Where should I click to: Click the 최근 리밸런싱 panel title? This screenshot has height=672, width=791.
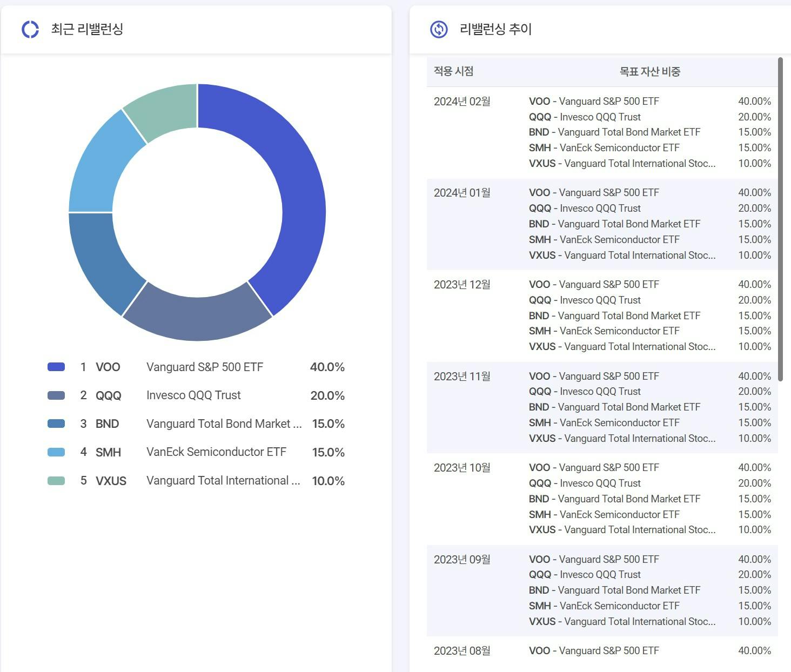click(x=87, y=29)
